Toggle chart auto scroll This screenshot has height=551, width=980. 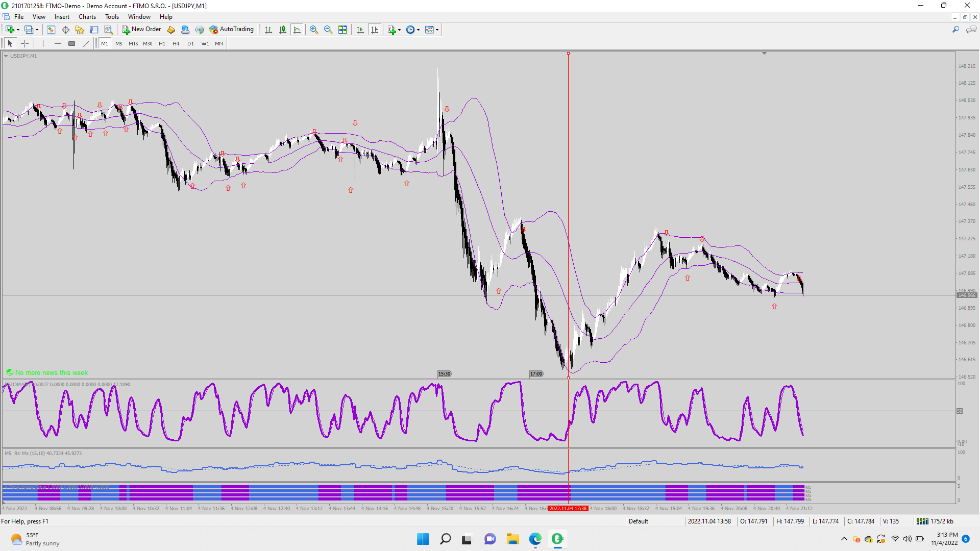[x=360, y=30]
